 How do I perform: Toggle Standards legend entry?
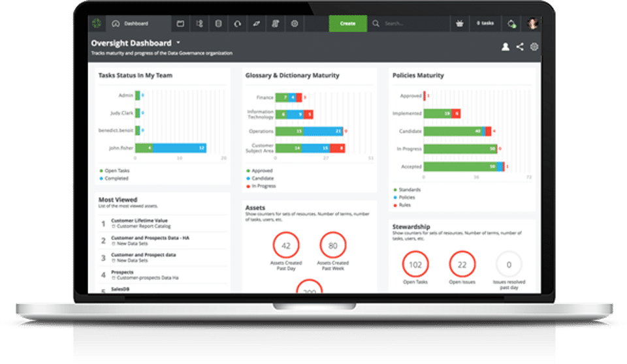(407, 190)
